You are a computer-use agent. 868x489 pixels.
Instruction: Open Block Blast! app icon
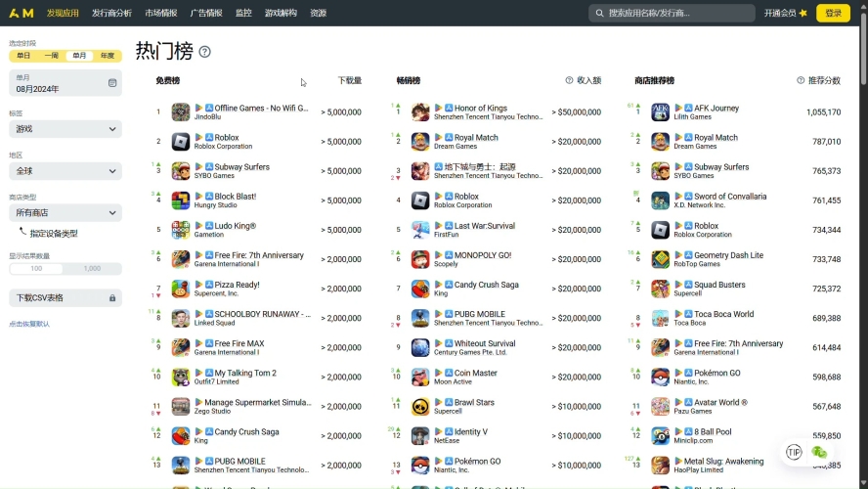click(x=181, y=200)
